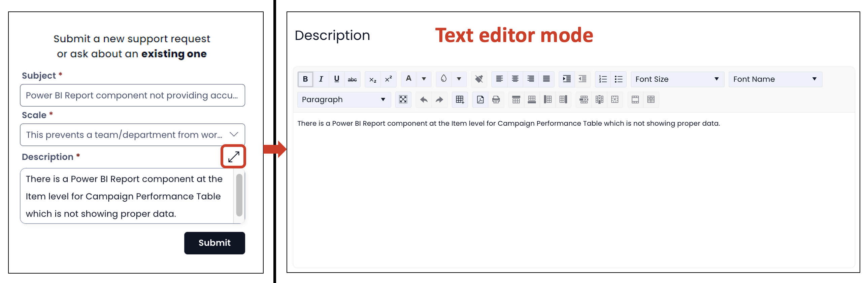Viewport: 868px width, 283px height.
Task: Click the Subject input field
Action: [132, 95]
